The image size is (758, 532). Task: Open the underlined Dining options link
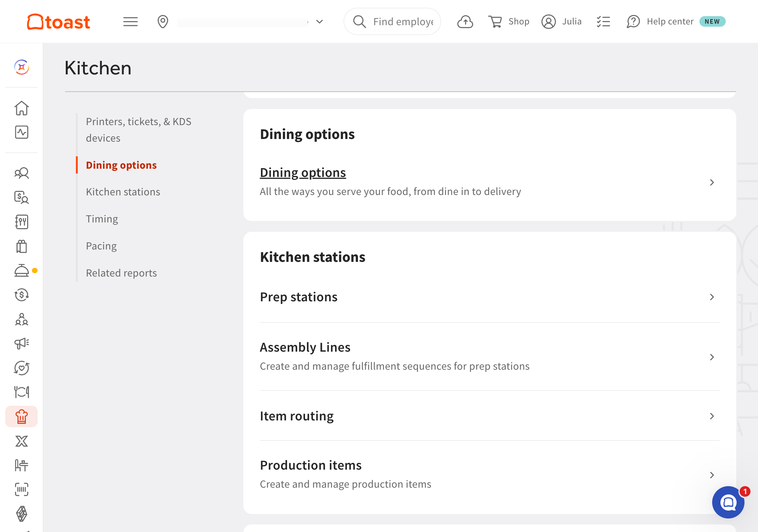(x=303, y=172)
